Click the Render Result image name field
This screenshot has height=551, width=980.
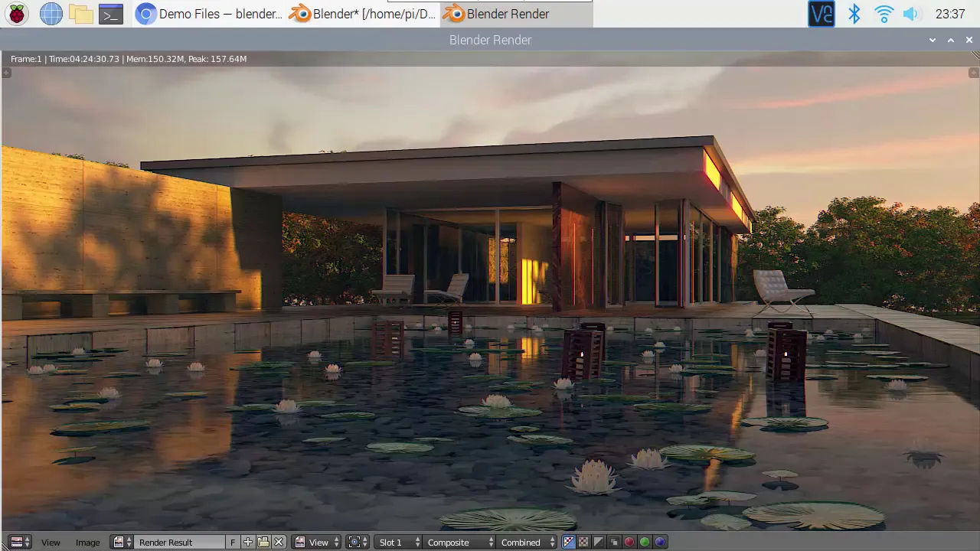click(x=180, y=542)
